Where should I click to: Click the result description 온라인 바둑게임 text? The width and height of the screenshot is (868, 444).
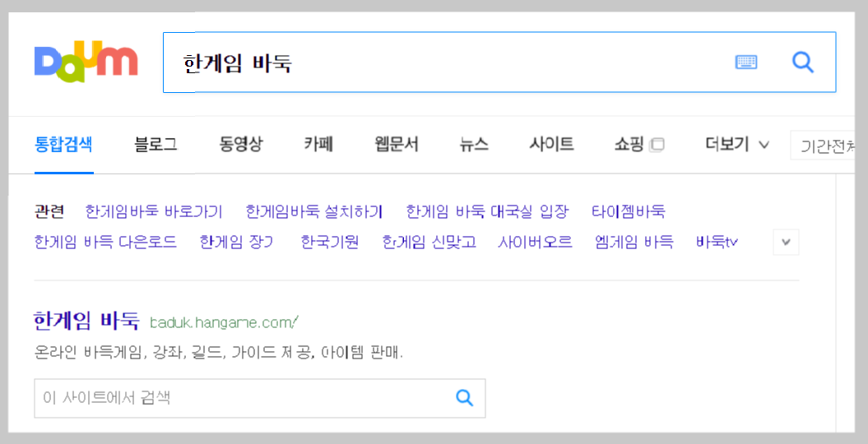[219, 353]
